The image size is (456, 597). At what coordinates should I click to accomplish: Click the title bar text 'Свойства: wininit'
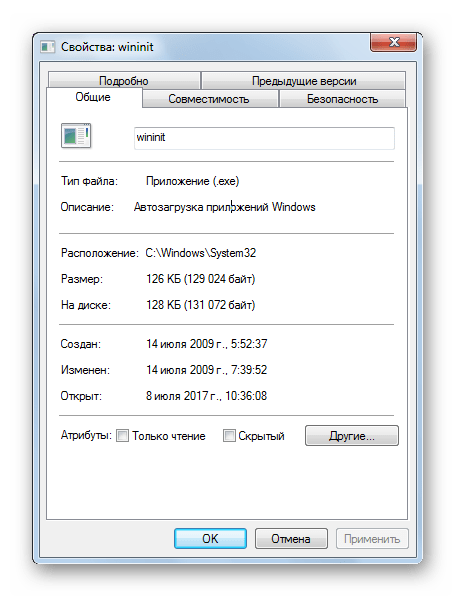pyautogui.click(x=107, y=47)
